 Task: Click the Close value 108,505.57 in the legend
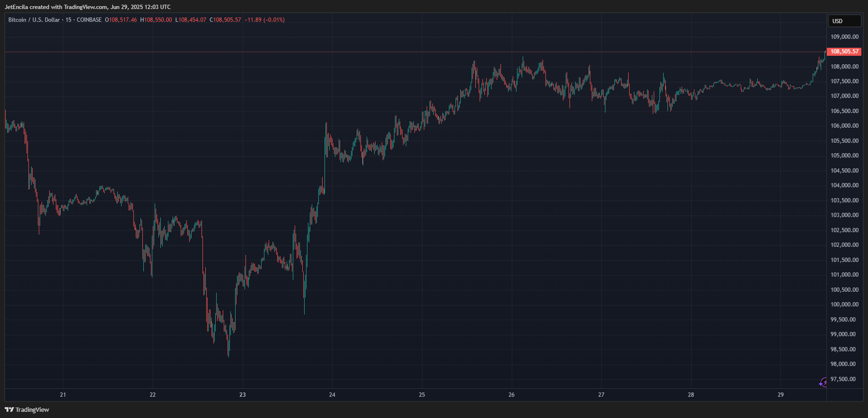[227, 20]
